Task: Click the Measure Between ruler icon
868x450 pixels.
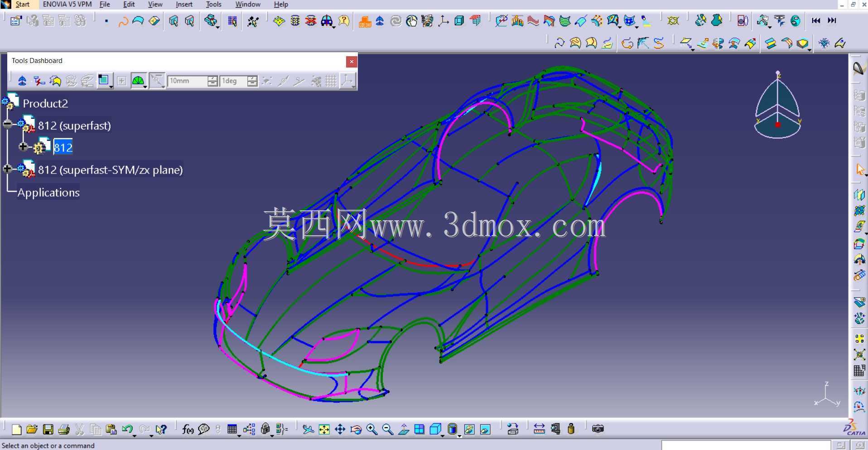Action: point(539,429)
